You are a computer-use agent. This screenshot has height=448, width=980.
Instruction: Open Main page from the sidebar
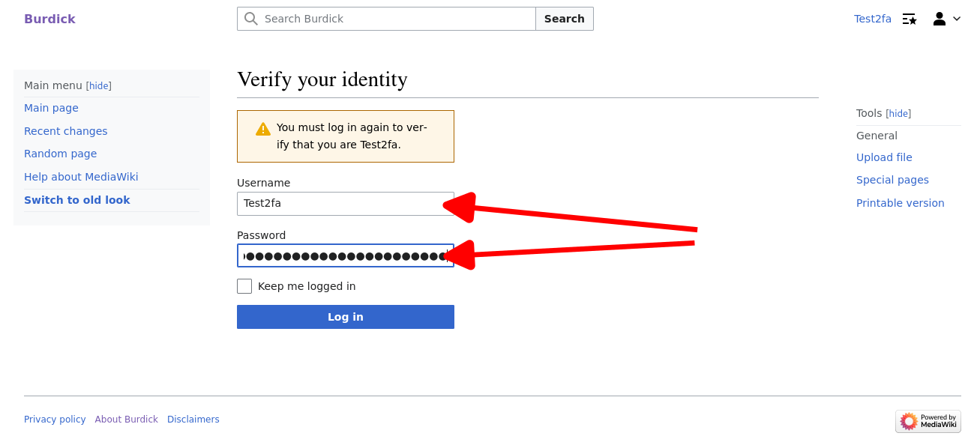(x=51, y=108)
